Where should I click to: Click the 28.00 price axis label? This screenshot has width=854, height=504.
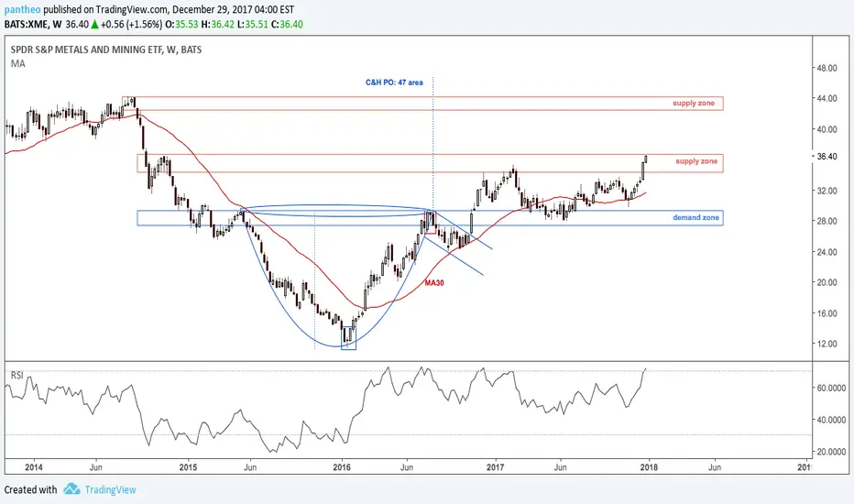(827, 221)
